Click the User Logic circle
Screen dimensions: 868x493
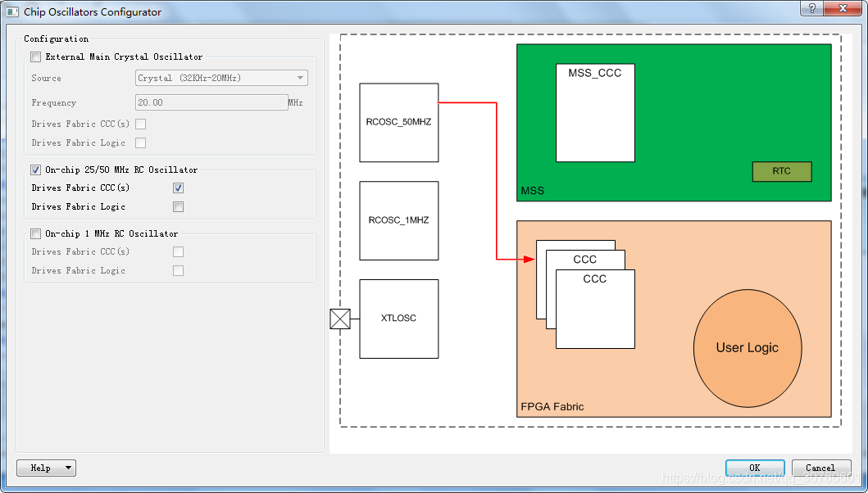pos(748,348)
